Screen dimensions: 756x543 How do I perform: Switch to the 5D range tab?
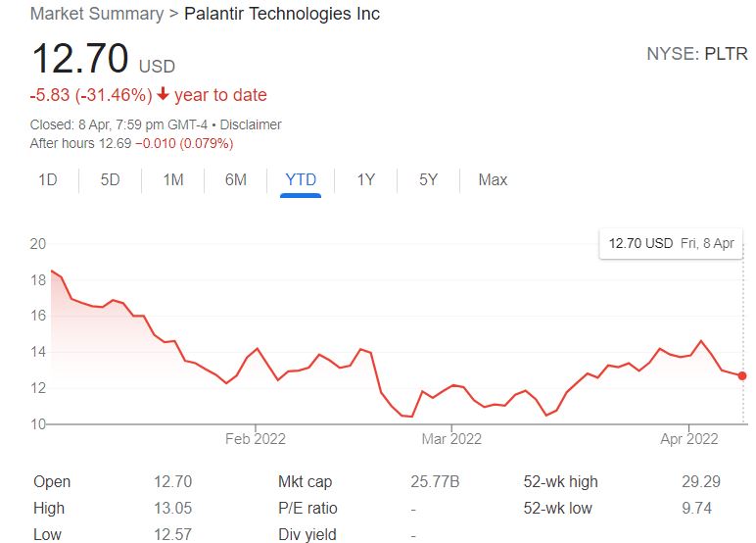tap(110, 179)
